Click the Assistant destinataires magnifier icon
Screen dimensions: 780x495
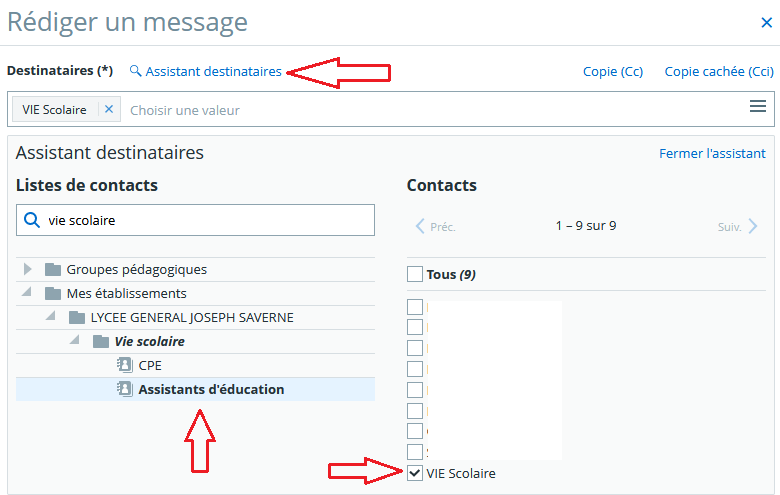click(x=136, y=72)
